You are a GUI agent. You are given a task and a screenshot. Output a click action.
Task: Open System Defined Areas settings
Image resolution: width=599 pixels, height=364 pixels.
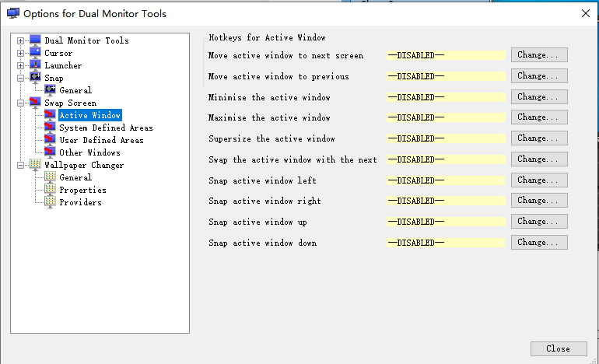pos(107,128)
